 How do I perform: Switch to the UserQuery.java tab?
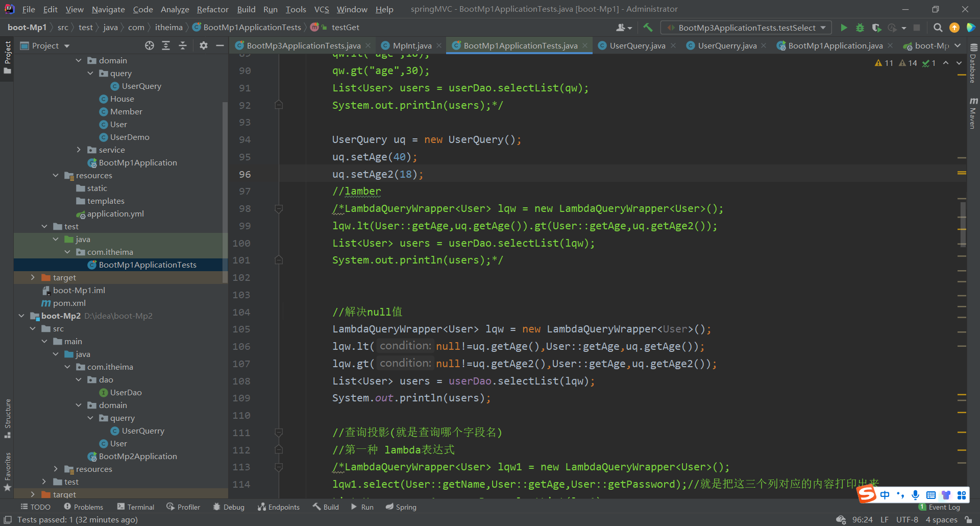tap(638, 46)
